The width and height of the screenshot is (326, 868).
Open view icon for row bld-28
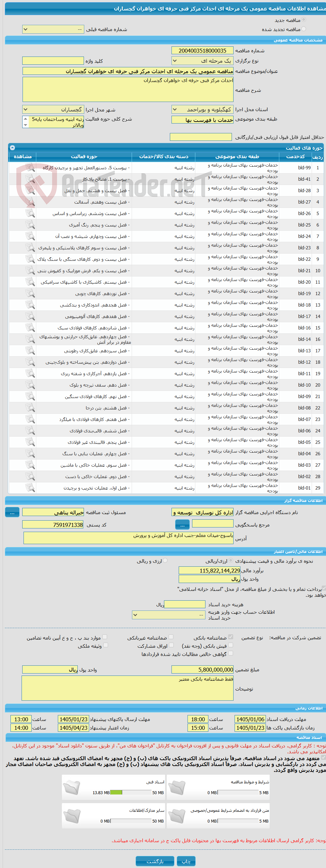30,191
